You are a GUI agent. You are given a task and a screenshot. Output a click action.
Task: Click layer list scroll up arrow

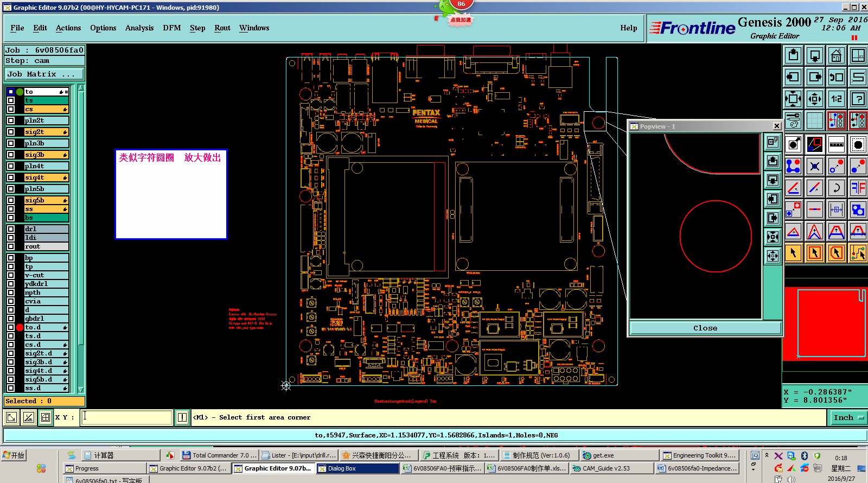click(81, 87)
